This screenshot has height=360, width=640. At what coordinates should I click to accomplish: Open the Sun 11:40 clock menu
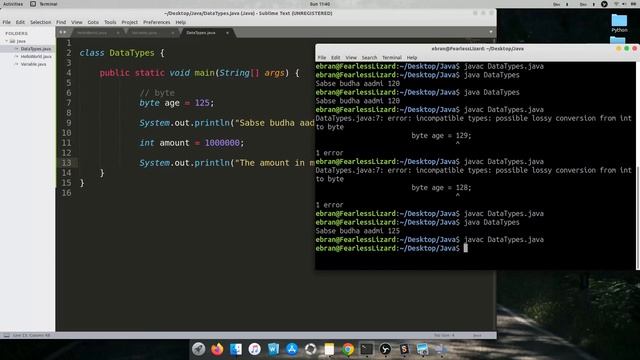point(320,4)
